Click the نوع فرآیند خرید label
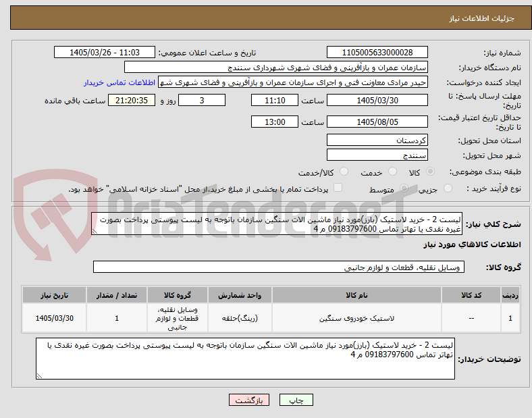Screen dimensions: 532x418 [494, 188]
